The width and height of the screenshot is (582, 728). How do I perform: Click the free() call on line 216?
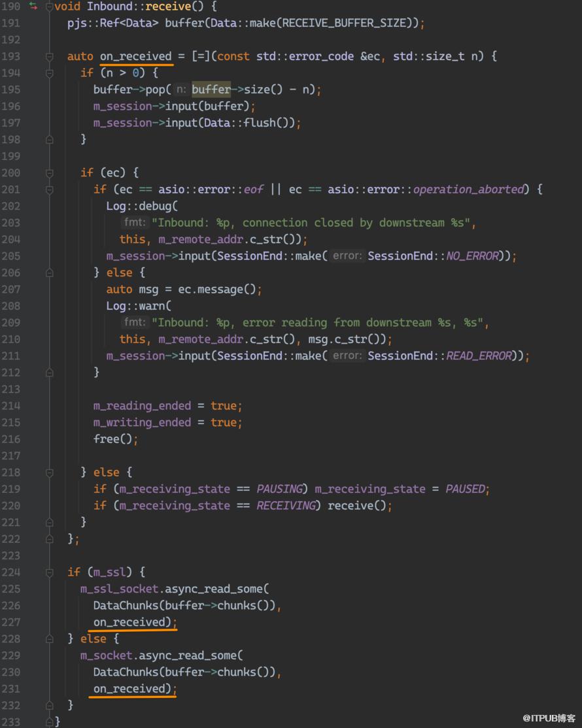pyautogui.click(x=113, y=438)
